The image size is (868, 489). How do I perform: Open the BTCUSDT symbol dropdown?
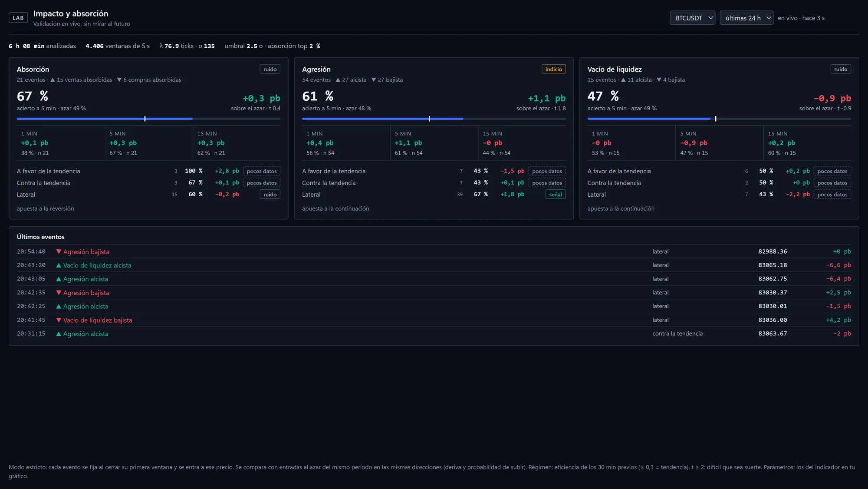tap(692, 18)
